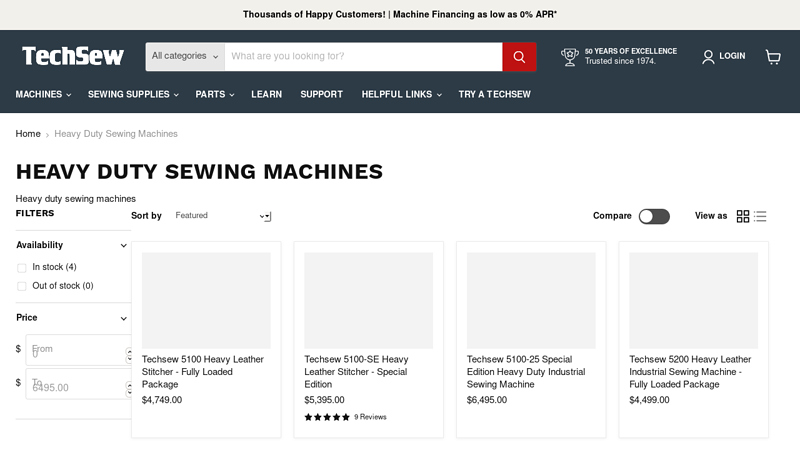Click the 50 Years of Excellence text

[x=631, y=51]
